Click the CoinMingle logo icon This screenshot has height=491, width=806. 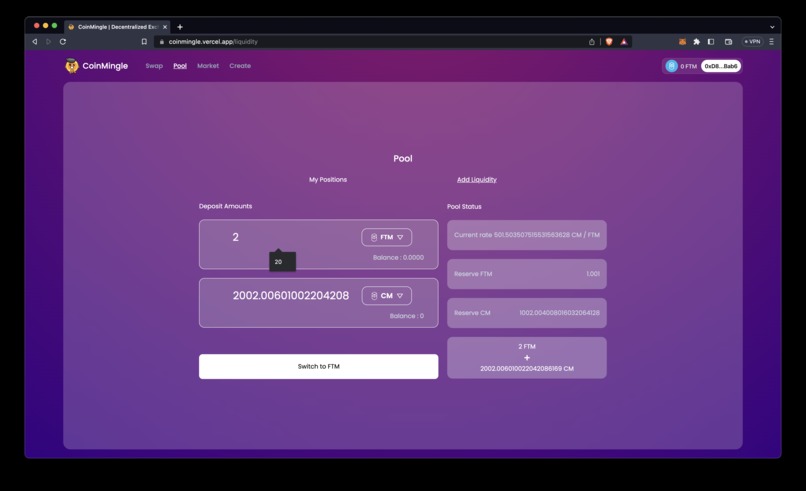(71, 66)
